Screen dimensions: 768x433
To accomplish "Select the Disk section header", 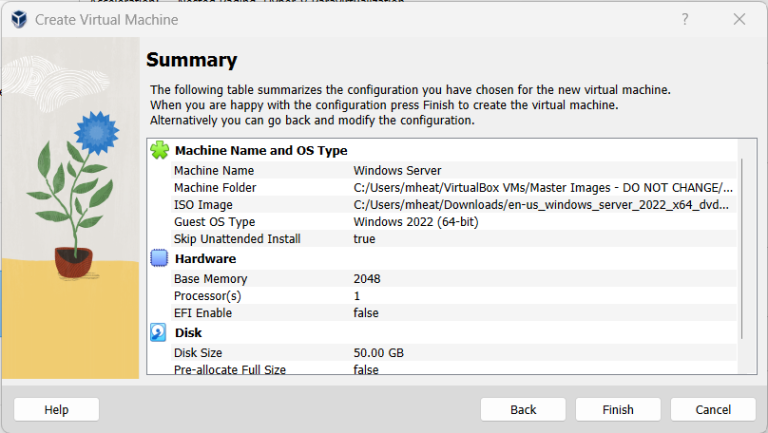I will 188,333.
